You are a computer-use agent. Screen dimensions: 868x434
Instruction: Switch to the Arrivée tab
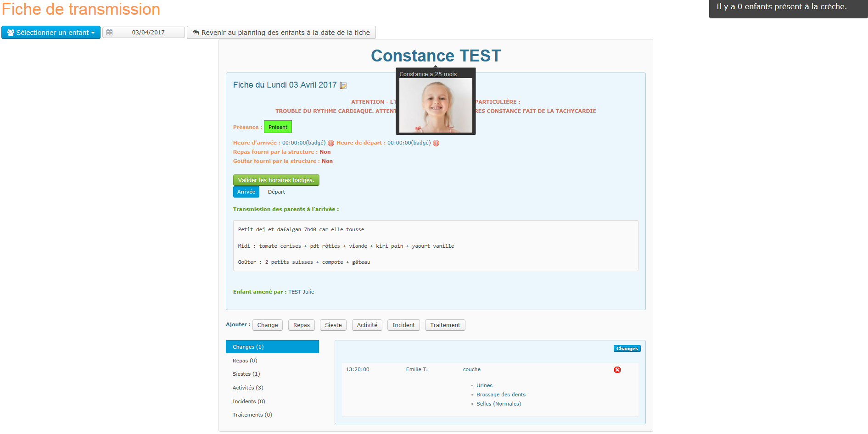coord(246,192)
